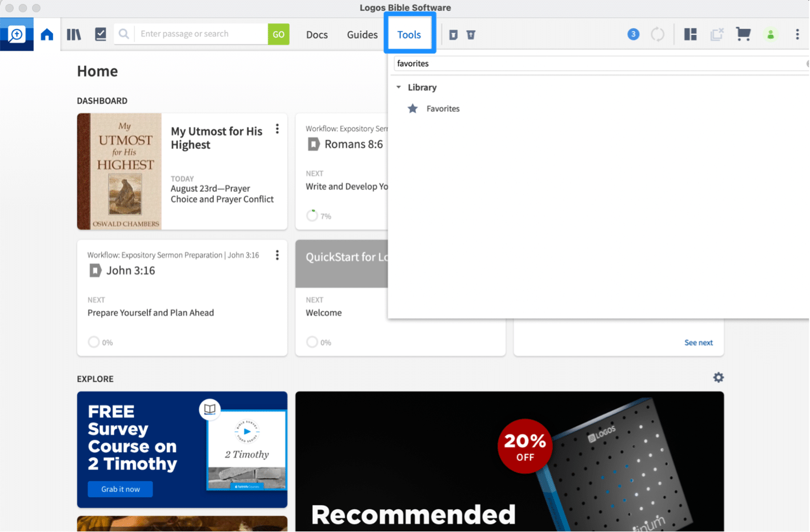
Task: Click the See next link
Action: pyautogui.click(x=698, y=342)
